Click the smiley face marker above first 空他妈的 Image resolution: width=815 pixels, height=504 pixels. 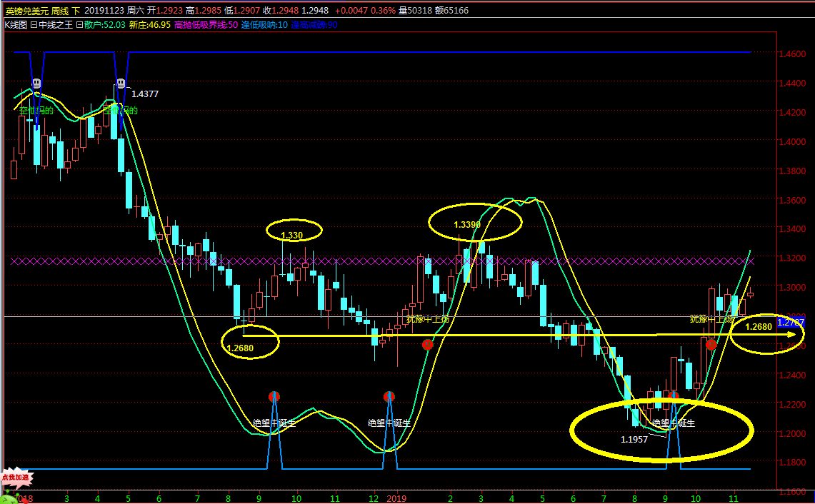36,83
